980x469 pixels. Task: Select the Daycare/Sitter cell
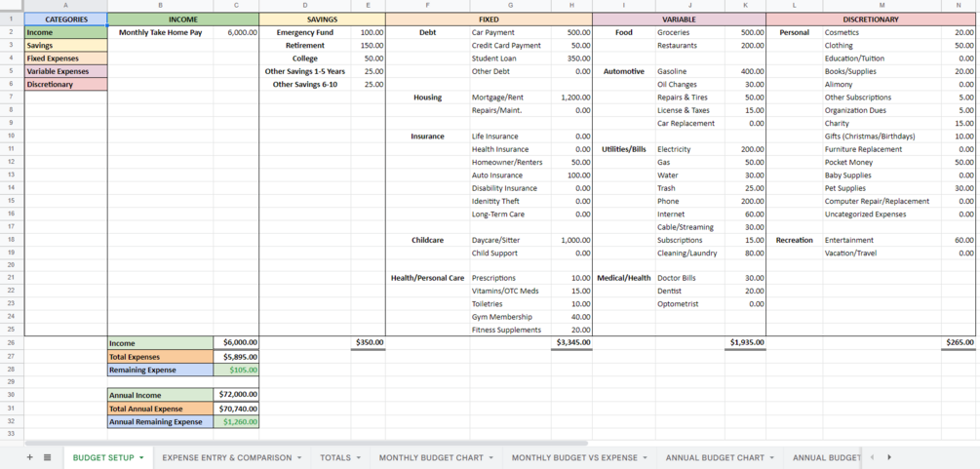coord(511,240)
